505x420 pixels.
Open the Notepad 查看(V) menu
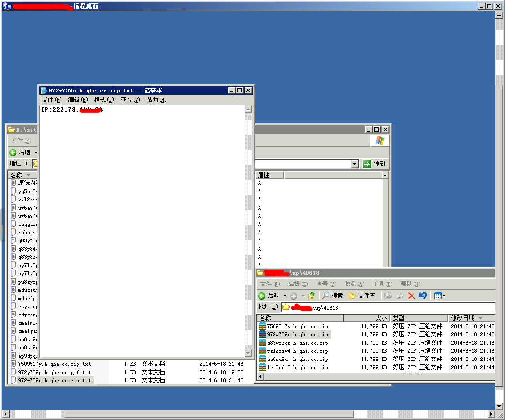[x=130, y=100]
